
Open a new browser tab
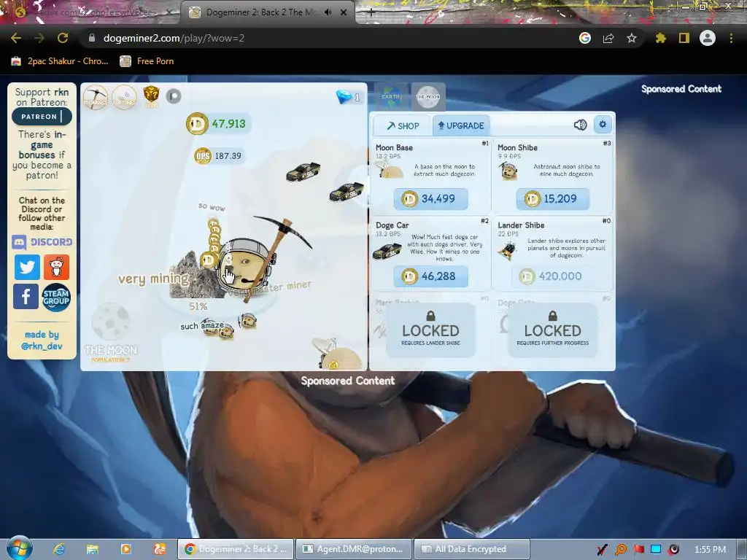tap(371, 13)
